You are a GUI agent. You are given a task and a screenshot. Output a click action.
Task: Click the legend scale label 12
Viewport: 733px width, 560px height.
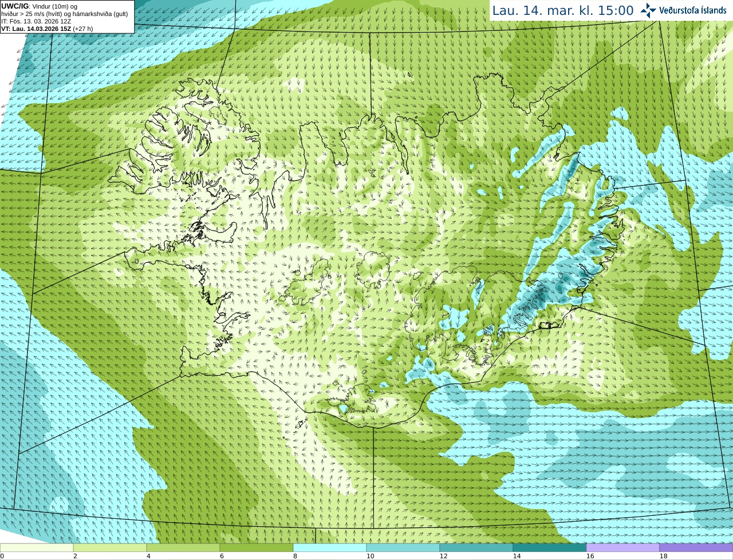click(x=443, y=556)
